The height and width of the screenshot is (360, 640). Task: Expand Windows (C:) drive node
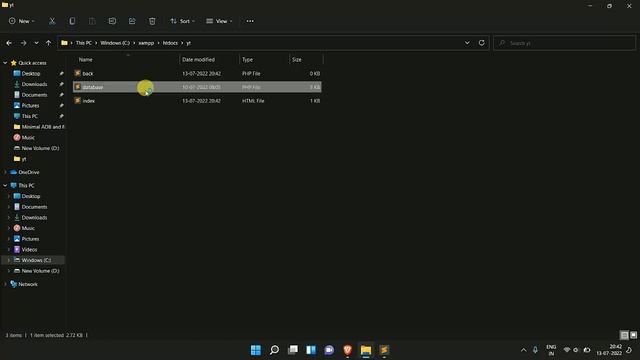pos(9,260)
